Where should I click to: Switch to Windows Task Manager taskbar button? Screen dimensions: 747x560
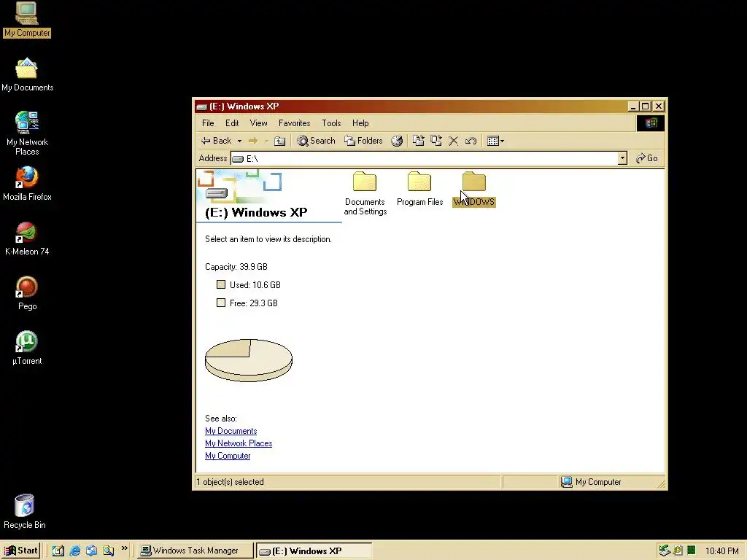(x=196, y=551)
